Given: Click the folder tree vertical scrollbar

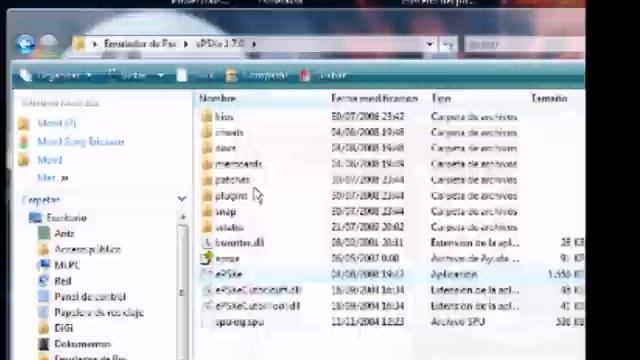Looking at the screenshot, I should 182,292.
